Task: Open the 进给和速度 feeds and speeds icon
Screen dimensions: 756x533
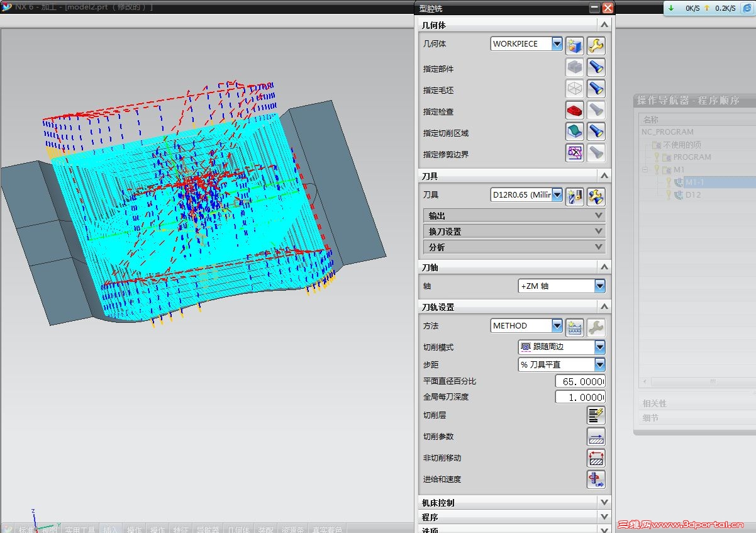Action: click(596, 480)
